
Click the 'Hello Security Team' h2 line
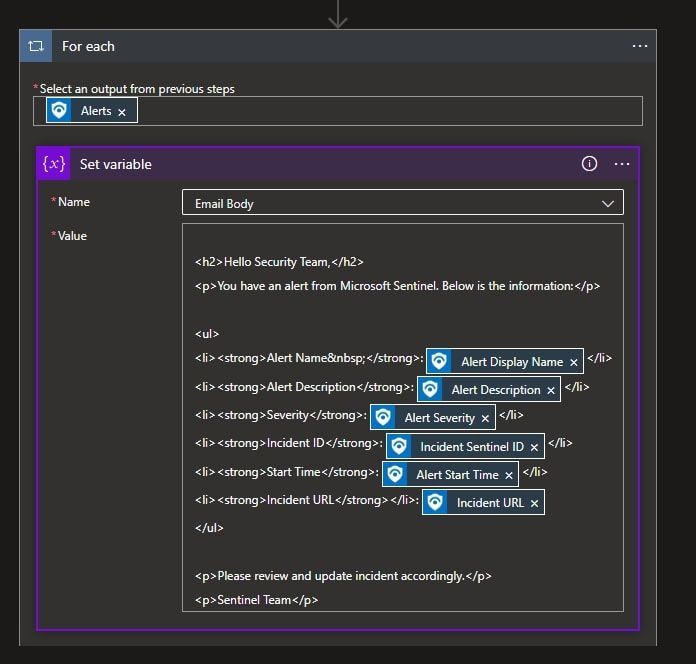pyautogui.click(x=279, y=262)
